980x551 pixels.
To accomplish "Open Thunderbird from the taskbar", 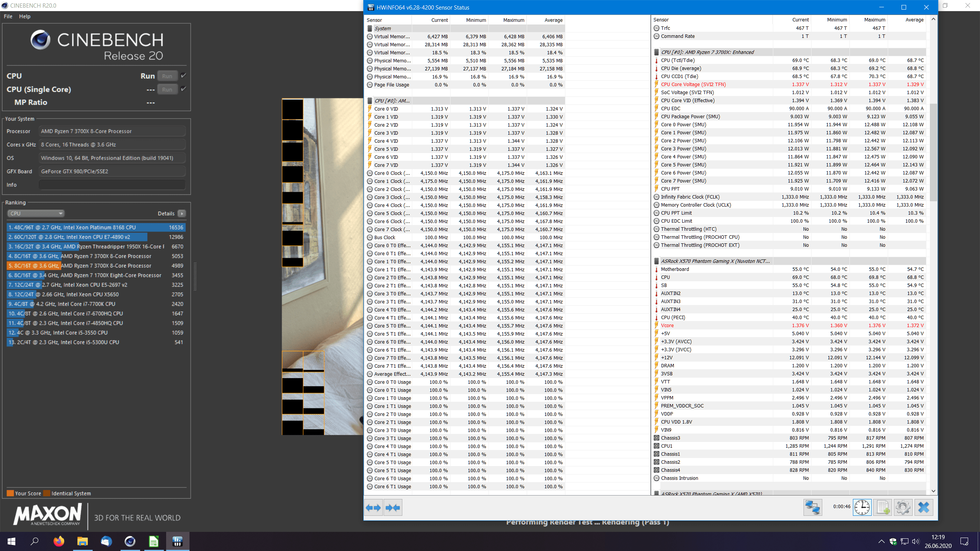I will pos(106,541).
